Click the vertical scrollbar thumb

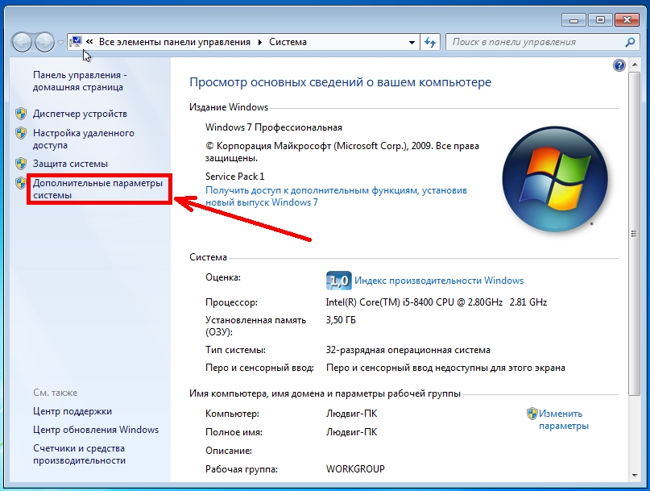[634, 234]
